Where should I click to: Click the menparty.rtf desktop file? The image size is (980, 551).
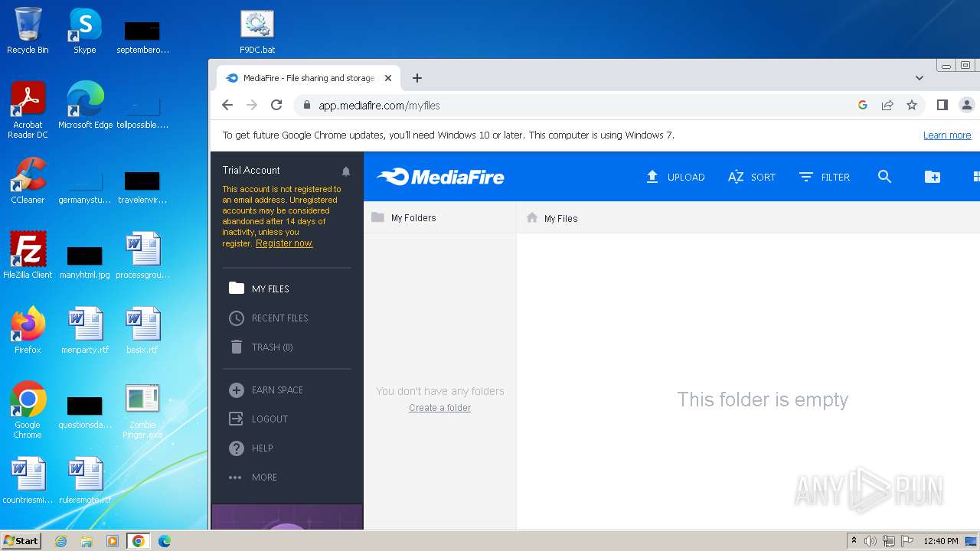[x=85, y=331]
